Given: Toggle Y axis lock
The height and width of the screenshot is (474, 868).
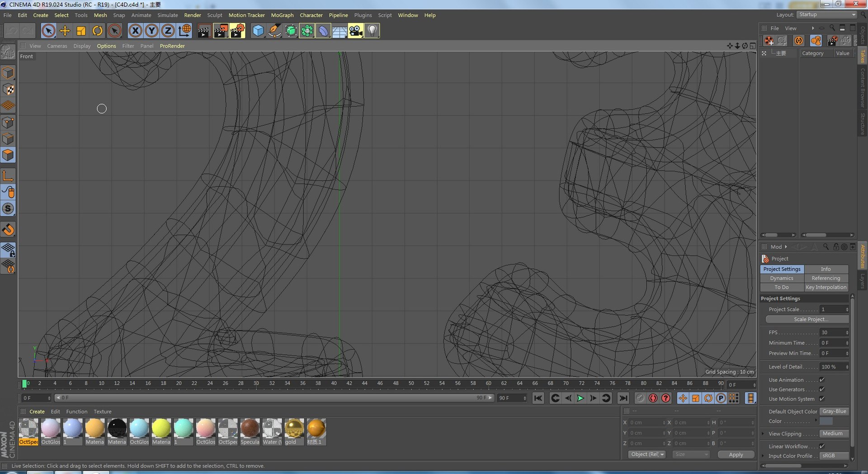Looking at the screenshot, I should tap(151, 31).
